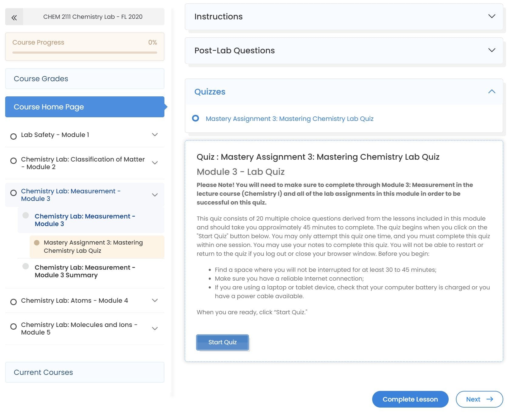Click the Lab Safety Module 1 status circle
Viewport: 526px width, 420px height.
tap(13, 136)
